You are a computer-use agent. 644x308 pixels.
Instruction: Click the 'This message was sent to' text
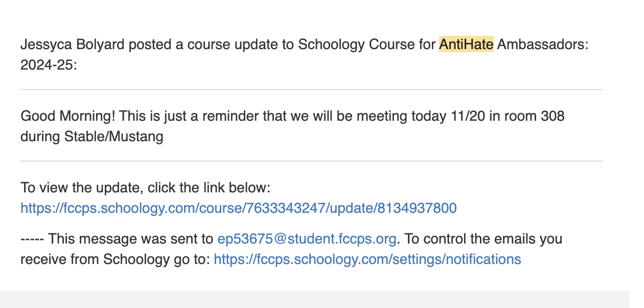point(131,239)
